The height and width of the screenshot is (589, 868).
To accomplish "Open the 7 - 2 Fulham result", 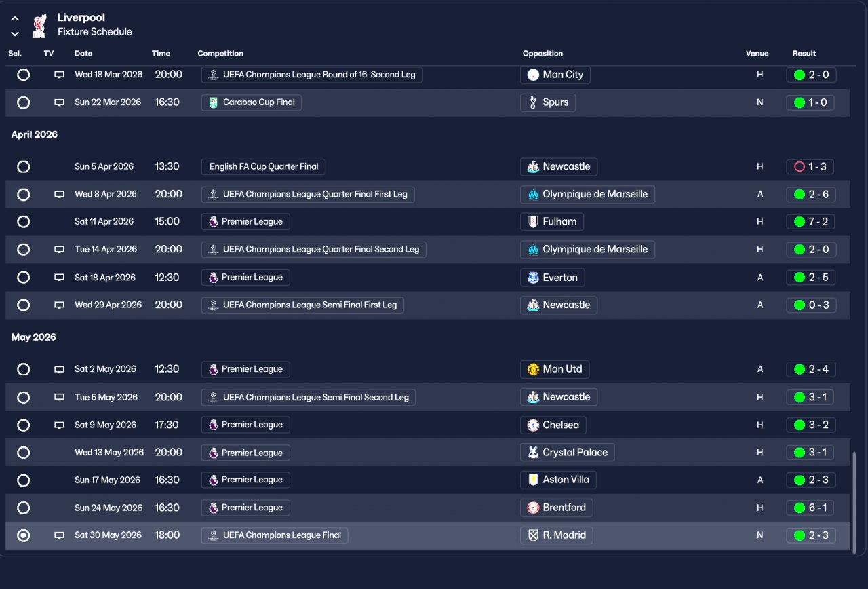I will [x=811, y=222].
